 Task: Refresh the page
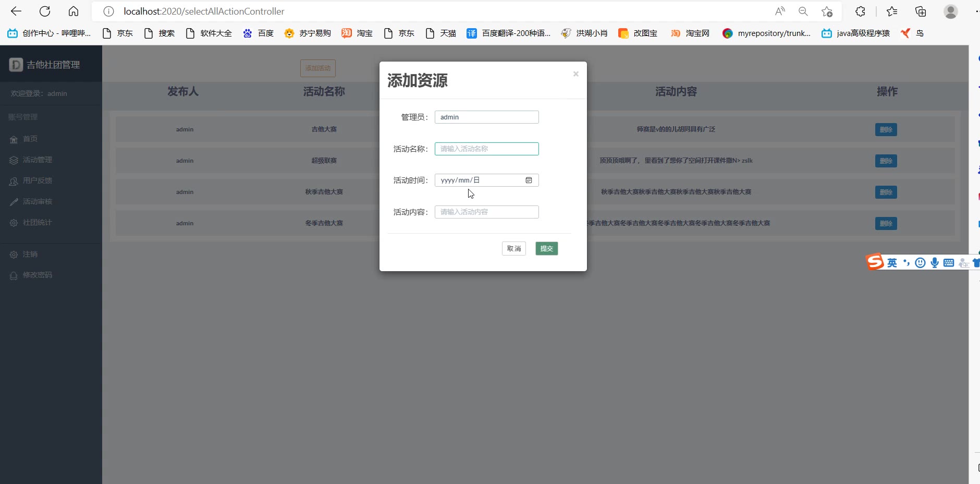[45, 11]
